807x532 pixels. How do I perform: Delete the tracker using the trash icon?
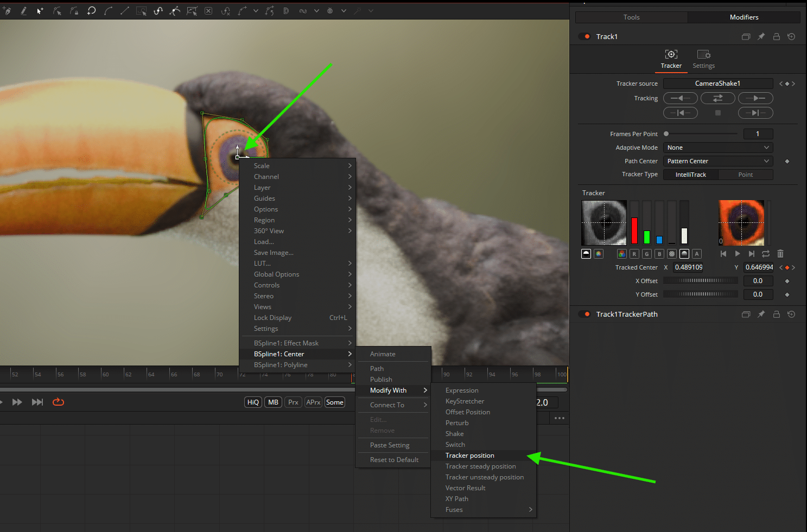click(x=780, y=253)
